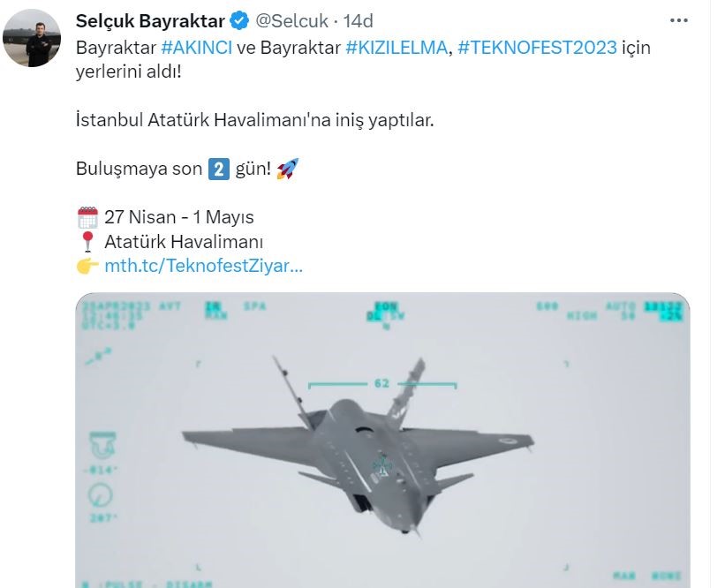Click the rocket emoji icon
The height and width of the screenshot is (588, 725).
click(x=288, y=169)
